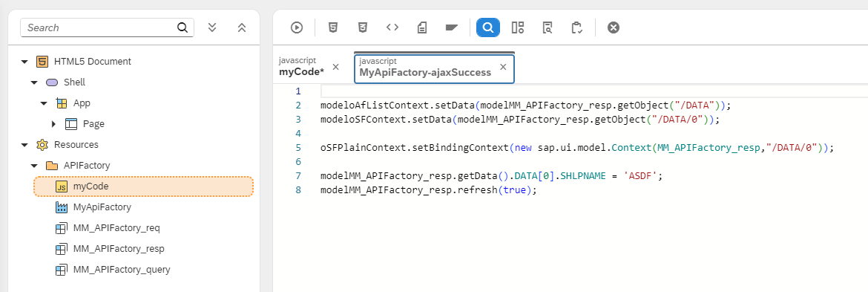
Task: Click the clipboard check toolbar icon
Action: tap(577, 27)
